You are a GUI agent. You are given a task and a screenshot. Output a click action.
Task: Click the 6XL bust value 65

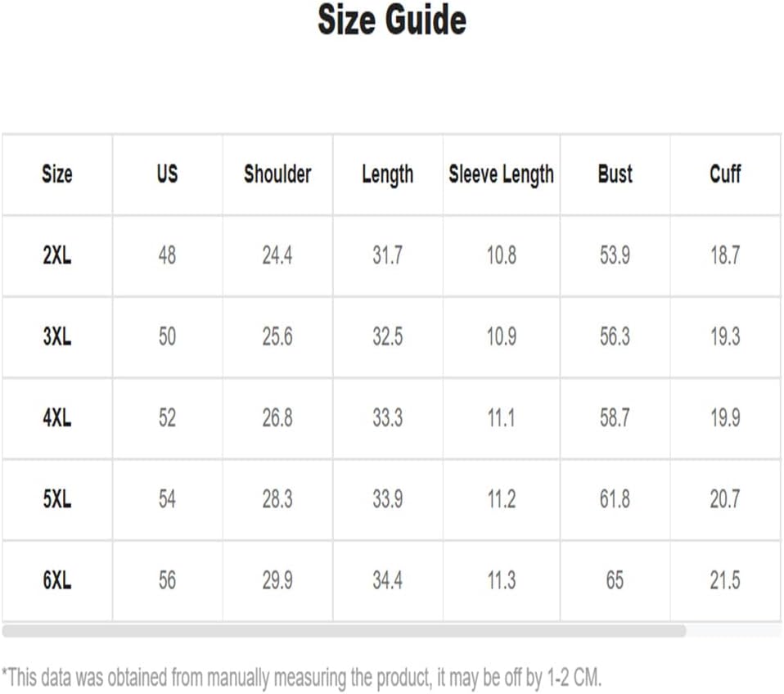tap(615, 580)
